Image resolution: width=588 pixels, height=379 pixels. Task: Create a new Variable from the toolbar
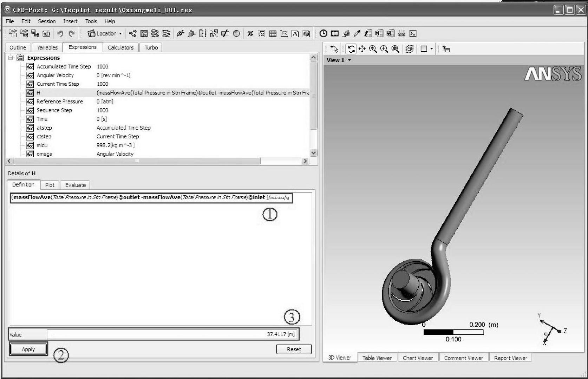tap(250, 34)
